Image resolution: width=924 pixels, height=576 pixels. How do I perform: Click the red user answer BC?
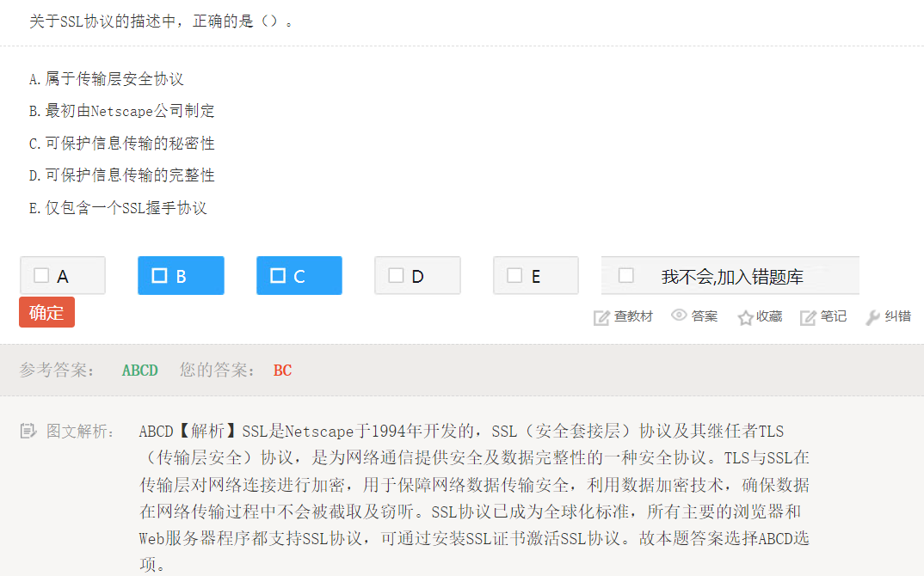(283, 371)
